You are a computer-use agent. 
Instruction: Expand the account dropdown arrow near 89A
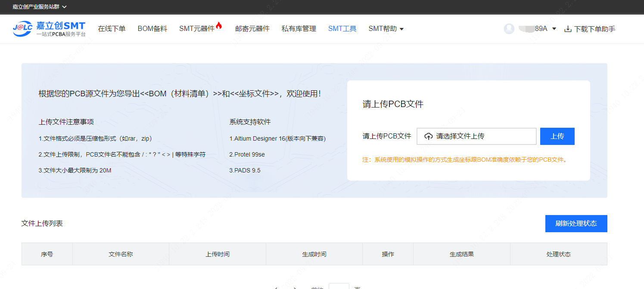coord(554,29)
